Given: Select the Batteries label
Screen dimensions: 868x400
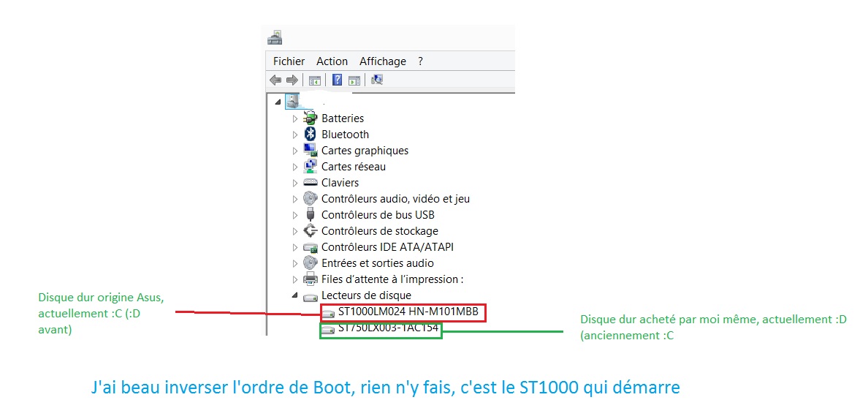Looking at the screenshot, I should pyautogui.click(x=343, y=118).
